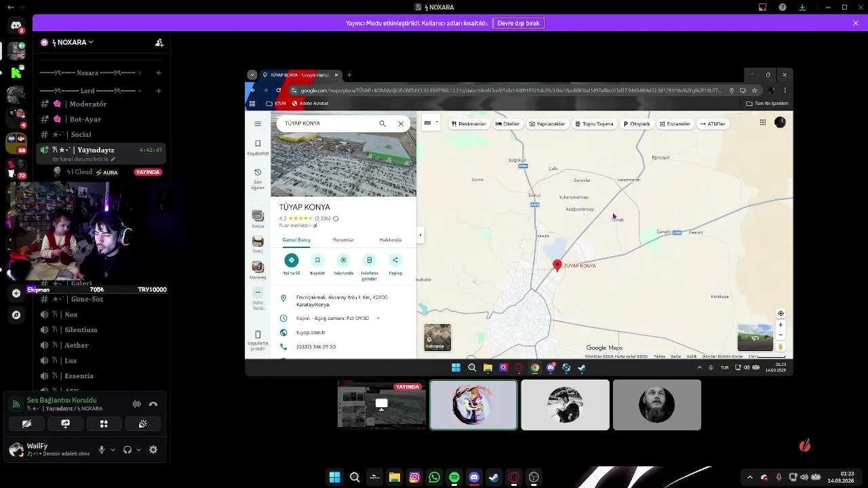Switch to the Yorumlar tab
This screenshot has width=868, height=488.
point(343,240)
